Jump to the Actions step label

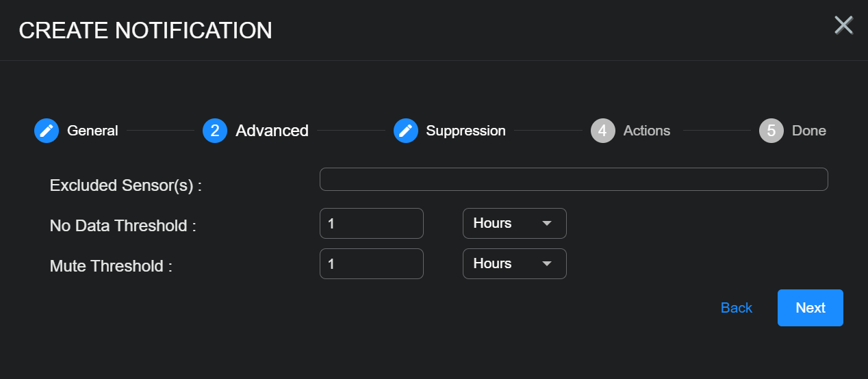646,131
